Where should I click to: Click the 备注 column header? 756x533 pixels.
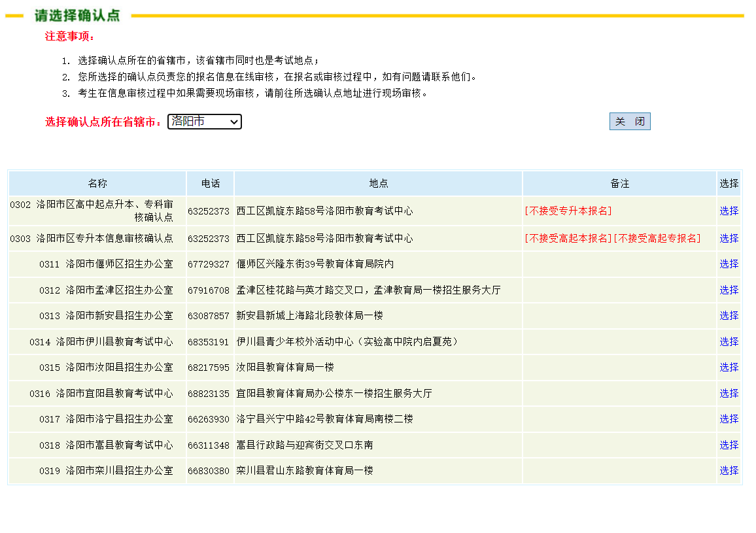coord(619,183)
